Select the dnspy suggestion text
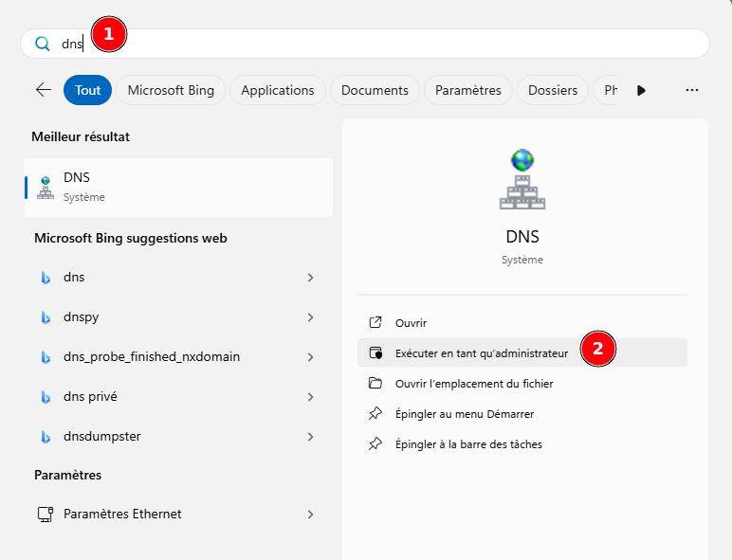This screenshot has height=560, width=732. coord(82,317)
